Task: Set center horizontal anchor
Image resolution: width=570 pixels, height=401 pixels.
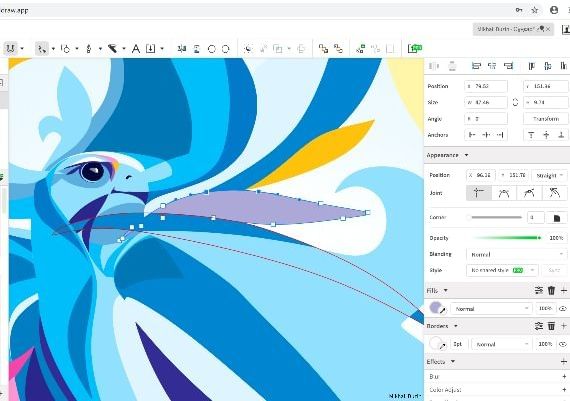Action: pos(486,135)
